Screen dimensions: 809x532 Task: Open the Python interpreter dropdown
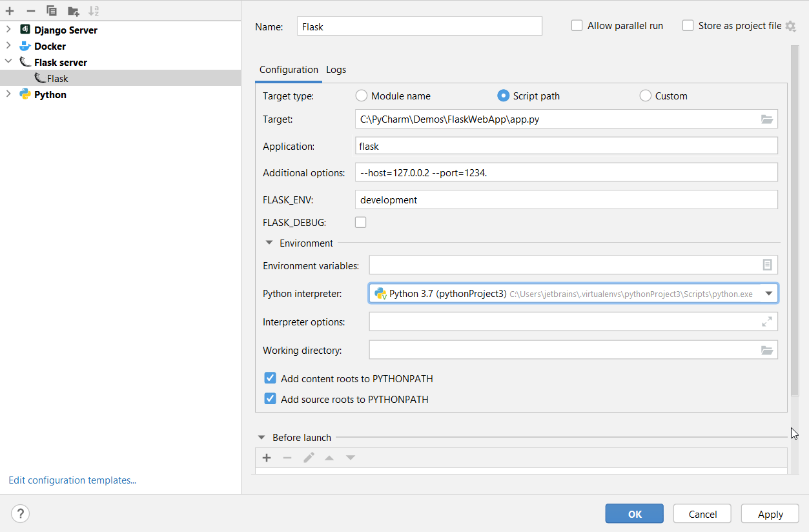pyautogui.click(x=769, y=293)
